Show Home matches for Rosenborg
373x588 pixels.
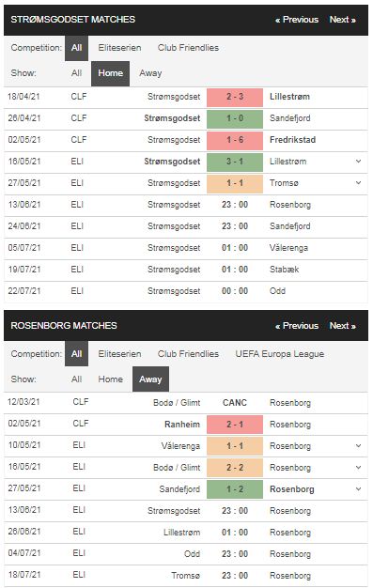110,379
